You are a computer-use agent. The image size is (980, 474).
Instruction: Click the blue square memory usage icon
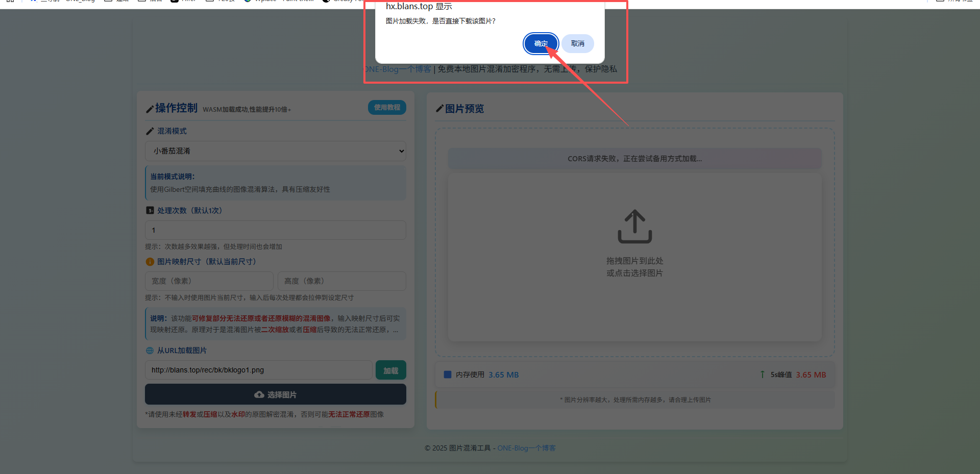[x=448, y=375]
